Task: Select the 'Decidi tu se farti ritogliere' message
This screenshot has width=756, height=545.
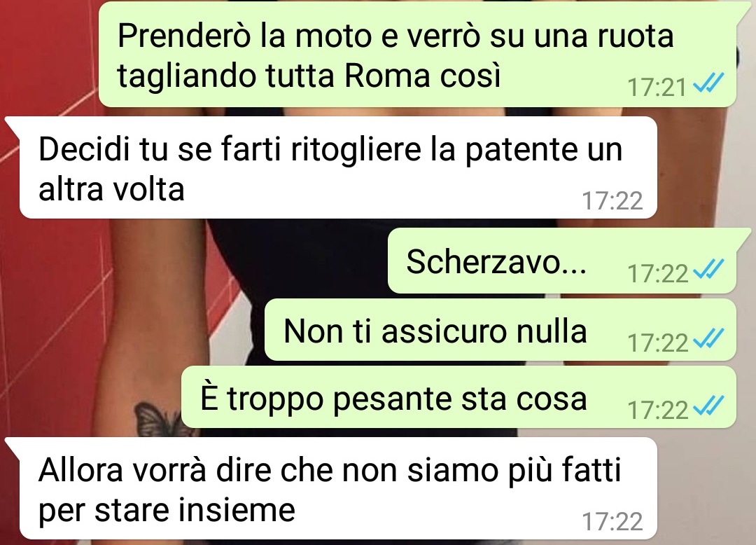Action: point(338,167)
